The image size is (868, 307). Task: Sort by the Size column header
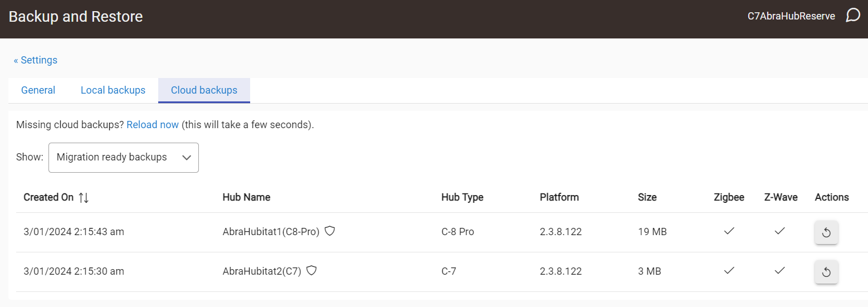647,197
